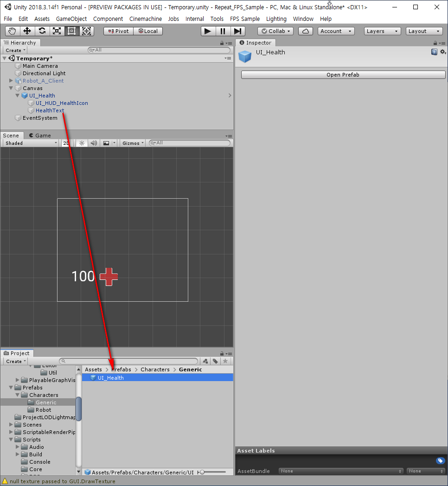Click the Asset Labels tag icon
448x486 pixels.
tap(440, 461)
